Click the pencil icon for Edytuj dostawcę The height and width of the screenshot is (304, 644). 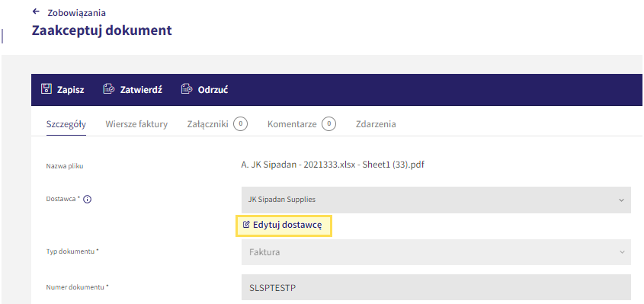pyautogui.click(x=246, y=224)
